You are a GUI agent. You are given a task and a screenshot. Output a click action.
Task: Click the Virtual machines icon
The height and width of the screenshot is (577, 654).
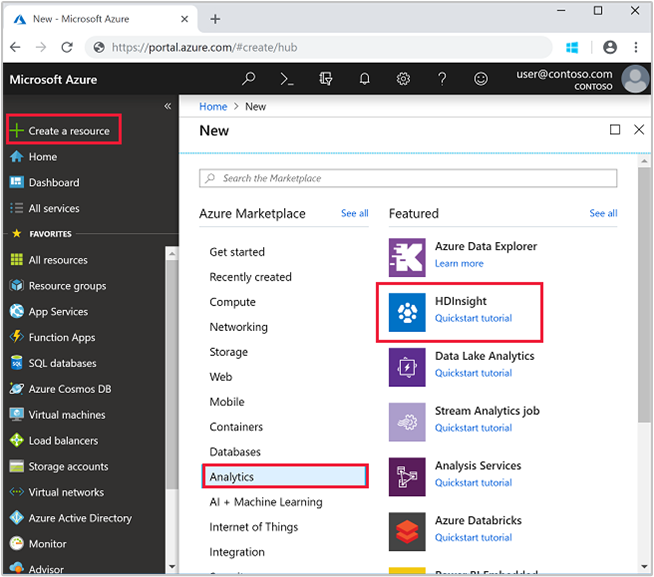coord(17,414)
